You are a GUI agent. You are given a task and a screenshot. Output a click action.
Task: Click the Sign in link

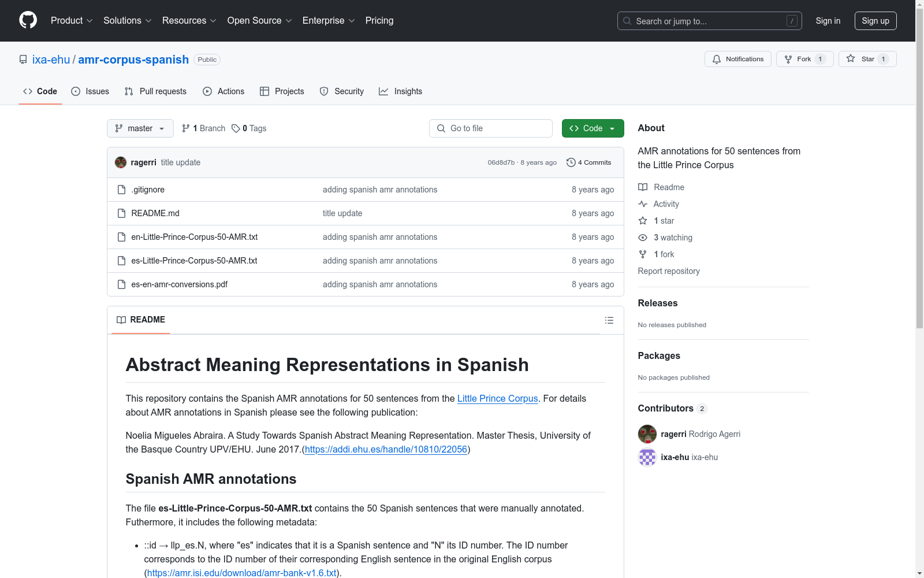828,21
